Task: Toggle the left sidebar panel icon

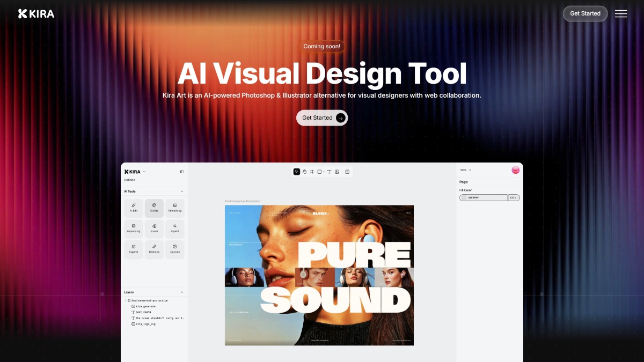Action: (x=182, y=172)
